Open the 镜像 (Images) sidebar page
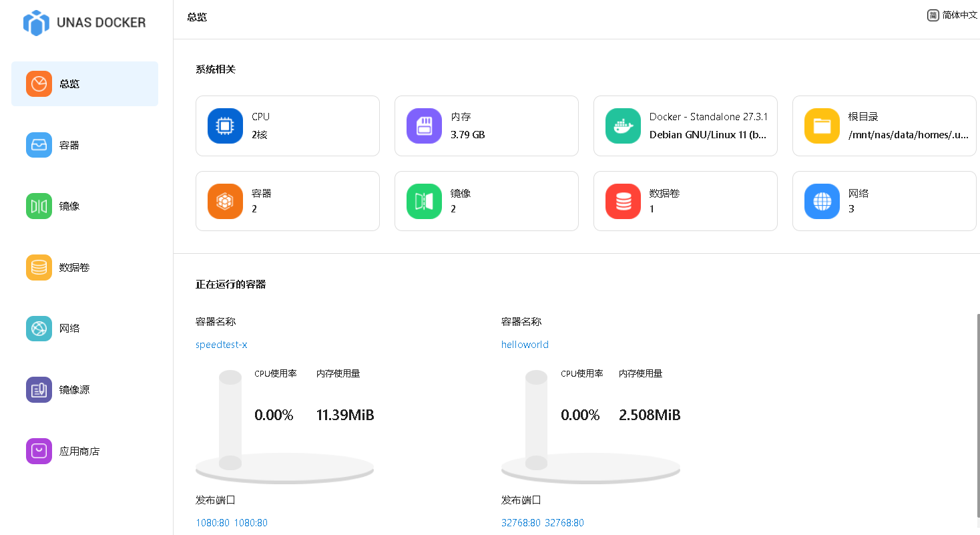Screen dimensions: 980x535 point(69,206)
